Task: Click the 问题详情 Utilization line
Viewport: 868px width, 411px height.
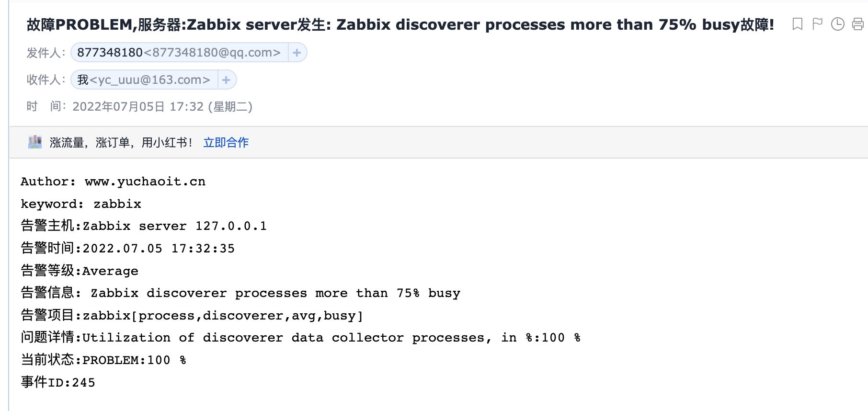Action: pyautogui.click(x=300, y=337)
